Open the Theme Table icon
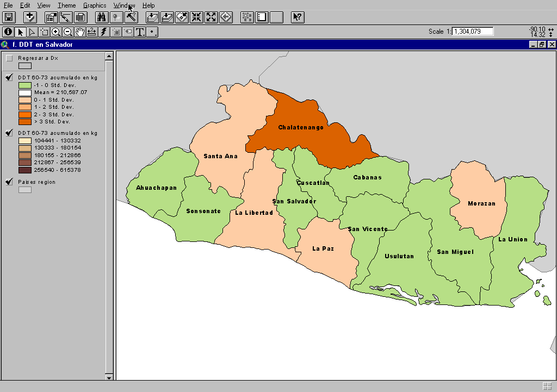The width and height of the screenshot is (557, 392). pyautogui.click(x=81, y=17)
